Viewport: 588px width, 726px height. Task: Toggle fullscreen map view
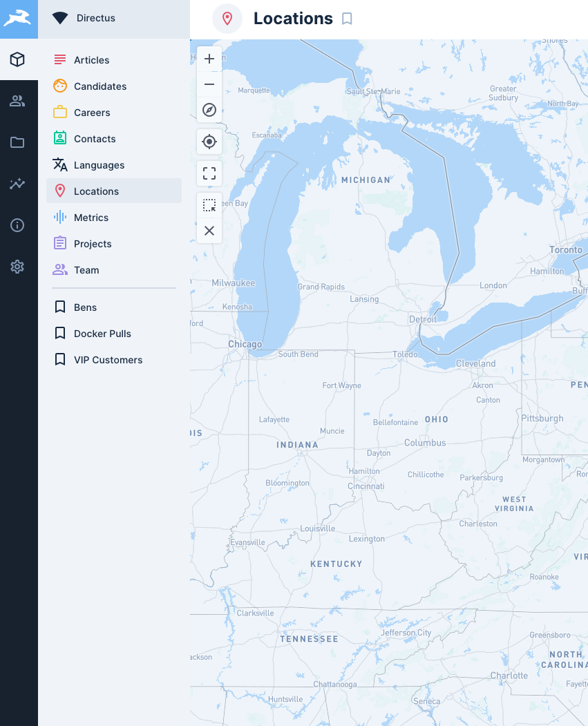(x=209, y=173)
